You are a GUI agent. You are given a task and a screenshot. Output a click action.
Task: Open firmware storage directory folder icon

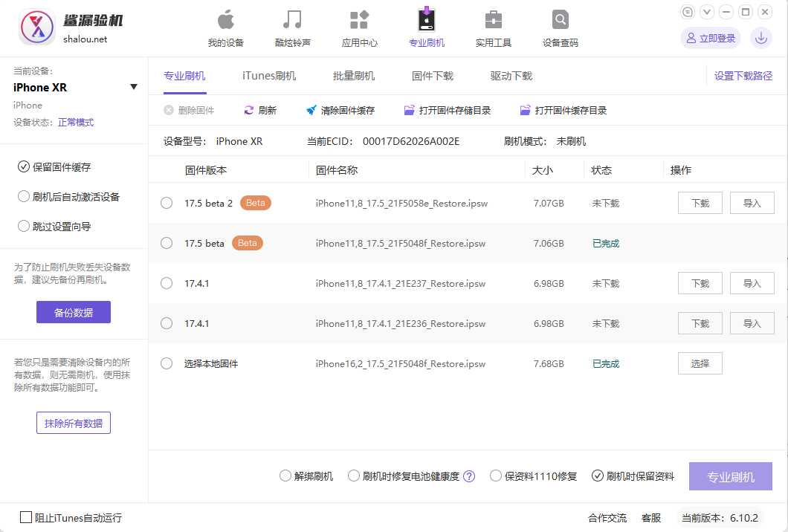point(409,109)
